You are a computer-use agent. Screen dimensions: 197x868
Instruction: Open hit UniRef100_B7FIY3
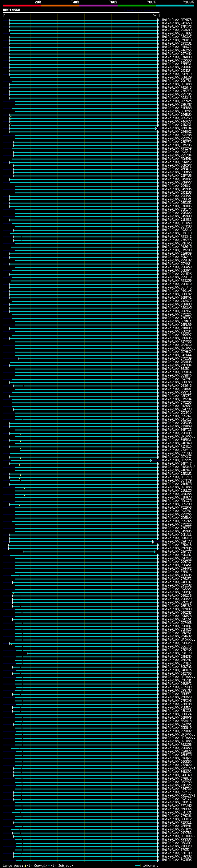[177, 26]
